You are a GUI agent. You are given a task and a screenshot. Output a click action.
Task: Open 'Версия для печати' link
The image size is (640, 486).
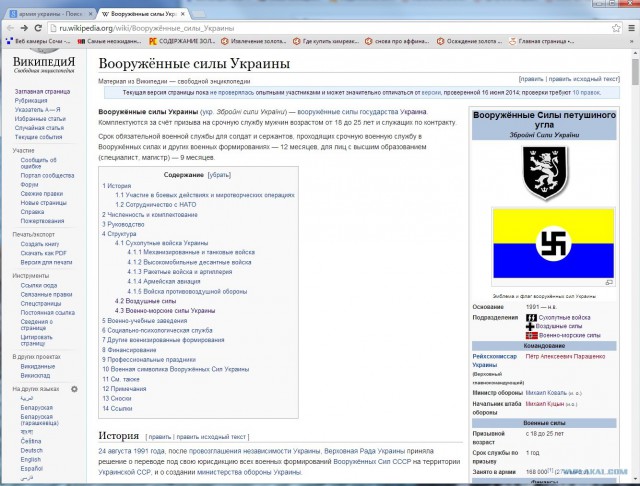pyautogui.click(x=46, y=262)
